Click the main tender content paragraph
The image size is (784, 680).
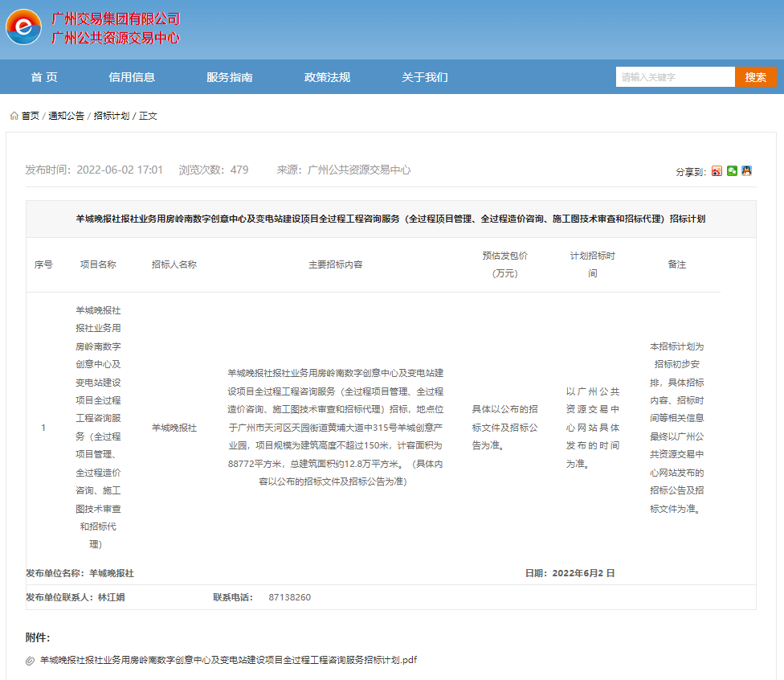tap(336, 428)
